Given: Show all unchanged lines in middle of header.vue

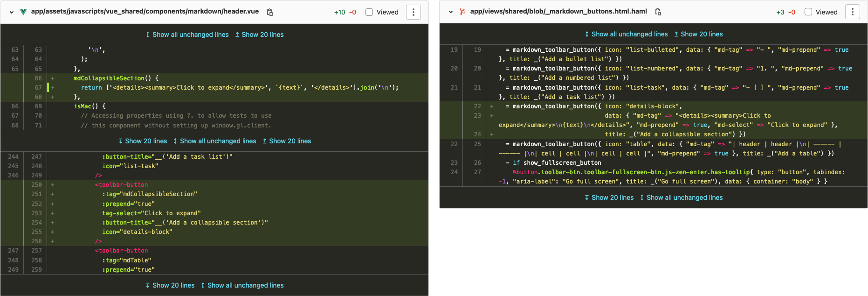Looking at the screenshot, I should coord(214,141).
